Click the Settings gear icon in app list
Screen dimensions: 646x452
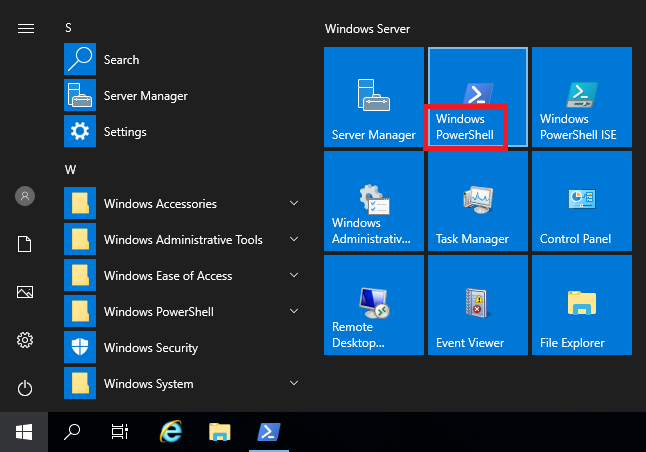(x=80, y=131)
